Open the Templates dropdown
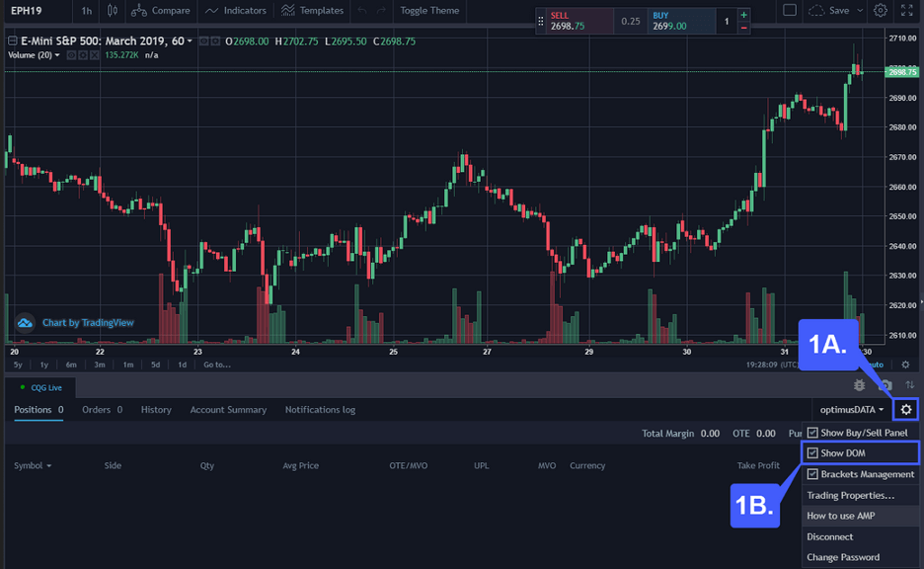924x569 pixels. pos(313,11)
